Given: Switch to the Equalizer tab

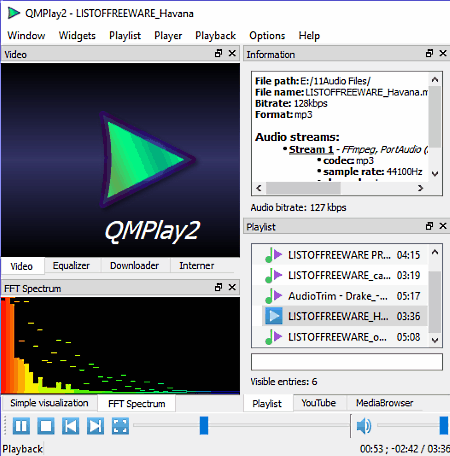Looking at the screenshot, I should pyautogui.click(x=71, y=266).
